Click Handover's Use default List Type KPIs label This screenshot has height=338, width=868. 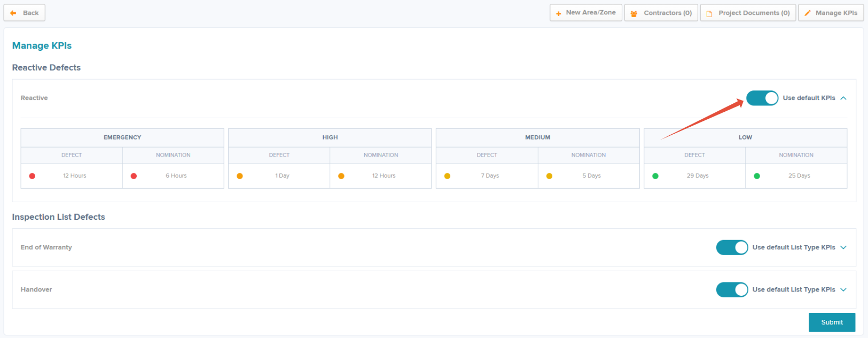[x=794, y=289]
